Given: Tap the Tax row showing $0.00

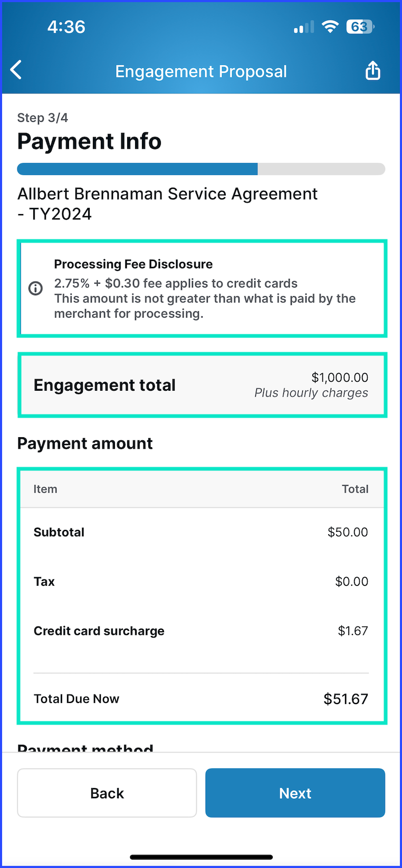Looking at the screenshot, I should tap(201, 582).
